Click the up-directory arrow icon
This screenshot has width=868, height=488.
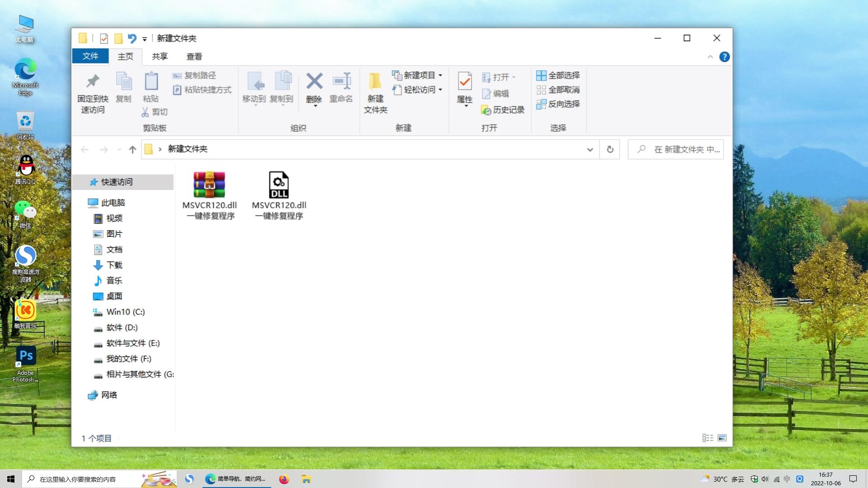click(132, 150)
